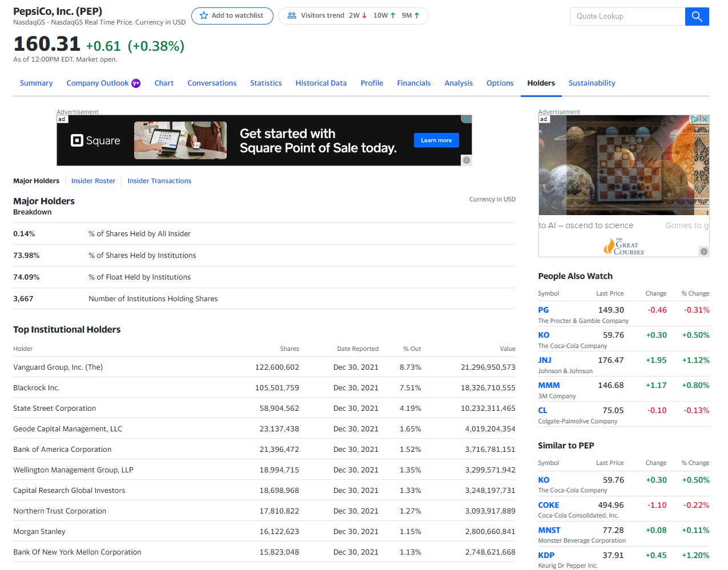Click Morgan Stanley holder name
Image resolution: width=728 pixels, height=570 pixels.
tap(39, 532)
